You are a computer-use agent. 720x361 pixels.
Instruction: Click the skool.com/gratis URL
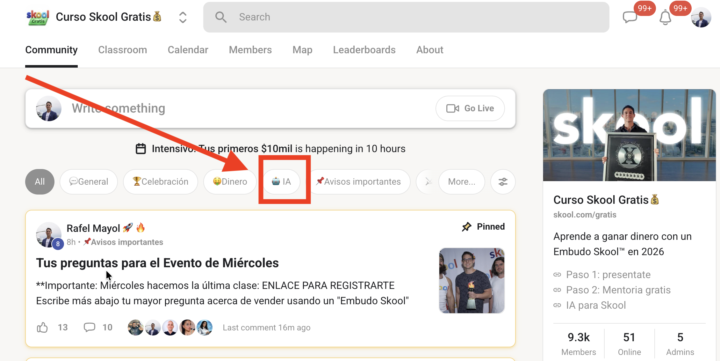pyautogui.click(x=585, y=214)
